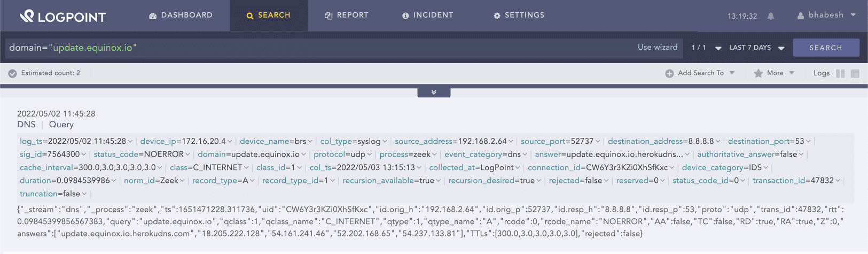Click the estimated count checkmark icon
This screenshot has width=868, height=254.
coord(12,73)
